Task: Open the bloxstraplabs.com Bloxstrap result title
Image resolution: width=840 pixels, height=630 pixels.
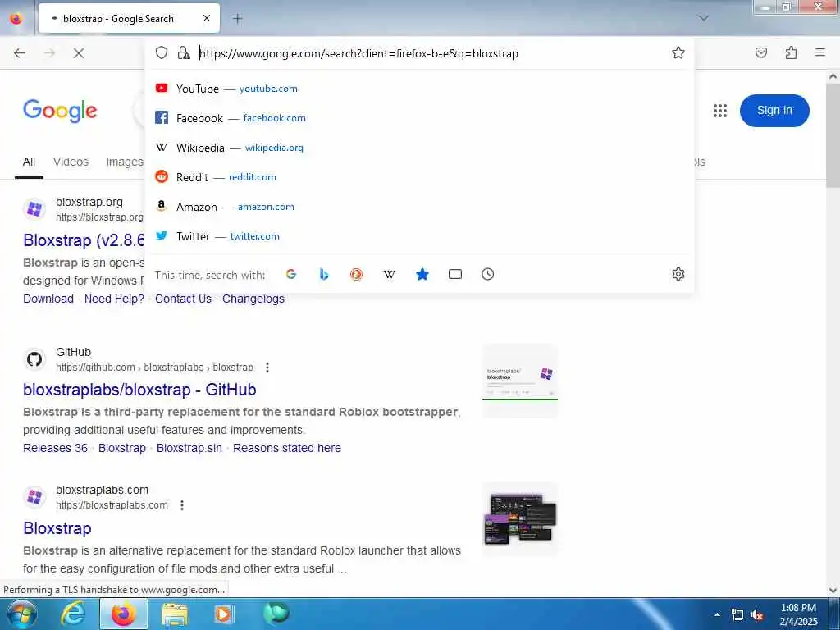Action: click(x=57, y=528)
